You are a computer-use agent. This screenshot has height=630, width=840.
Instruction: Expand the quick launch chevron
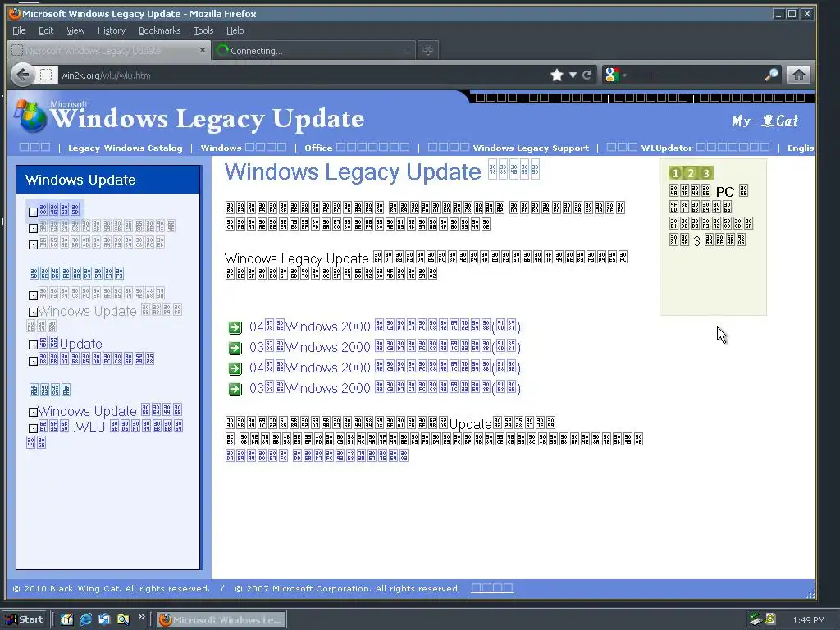point(141,617)
